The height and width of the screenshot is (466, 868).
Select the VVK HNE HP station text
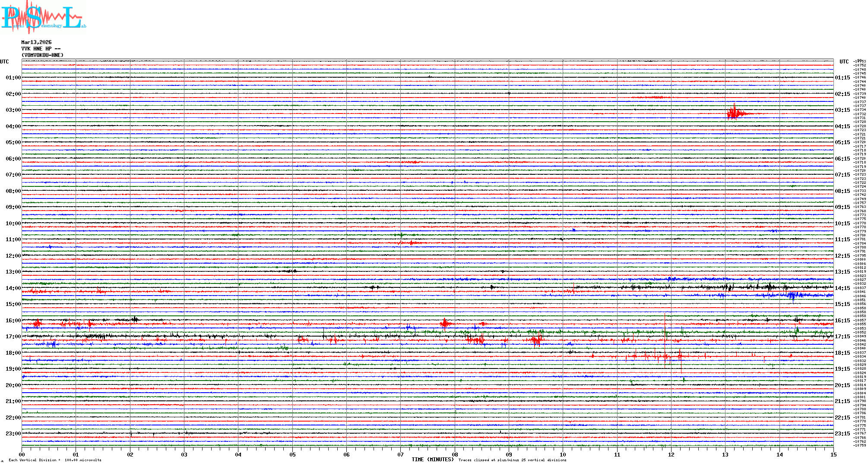pos(41,49)
